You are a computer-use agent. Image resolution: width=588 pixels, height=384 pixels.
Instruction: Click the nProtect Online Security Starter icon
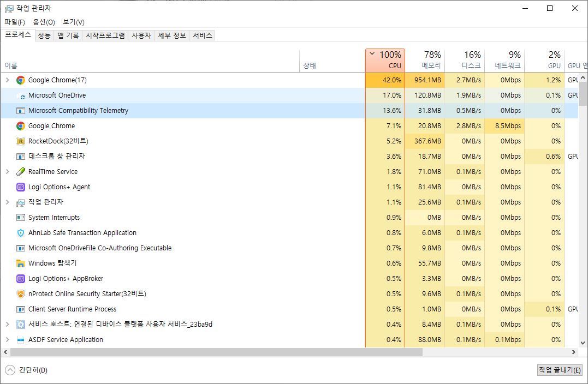tap(21, 294)
